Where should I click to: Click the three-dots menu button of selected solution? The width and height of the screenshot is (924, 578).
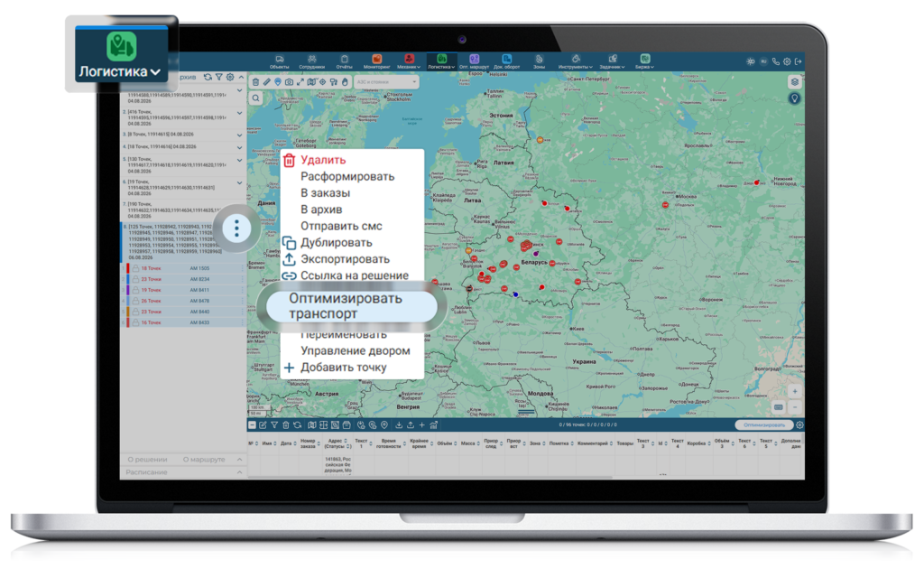click(x=237, y=228)
